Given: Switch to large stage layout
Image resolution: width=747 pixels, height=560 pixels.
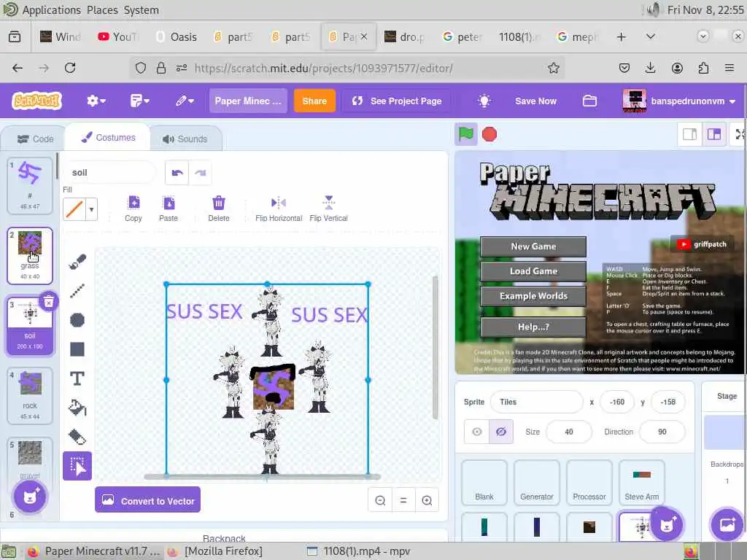Looking at the screenshot, I should [x=714, y=135].
